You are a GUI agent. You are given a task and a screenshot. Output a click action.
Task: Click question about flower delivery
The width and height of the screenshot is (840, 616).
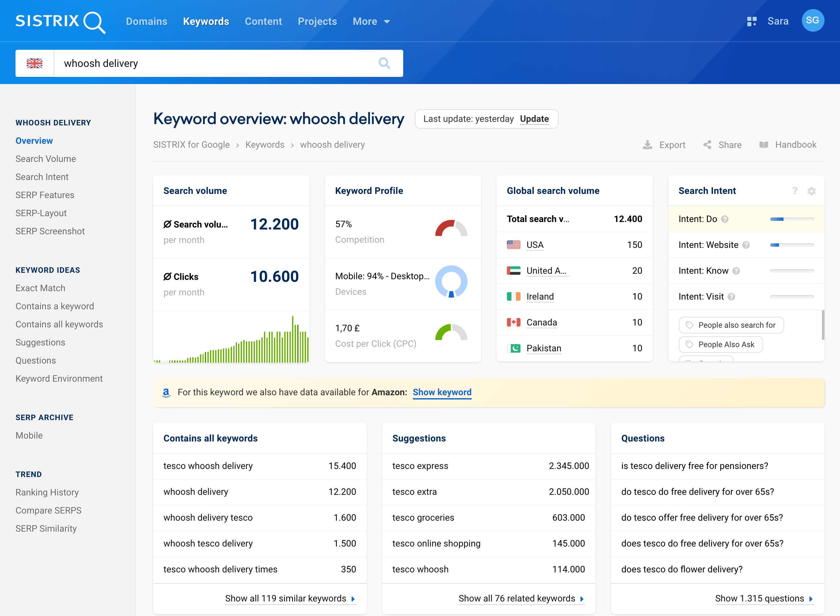click(682, 570)
